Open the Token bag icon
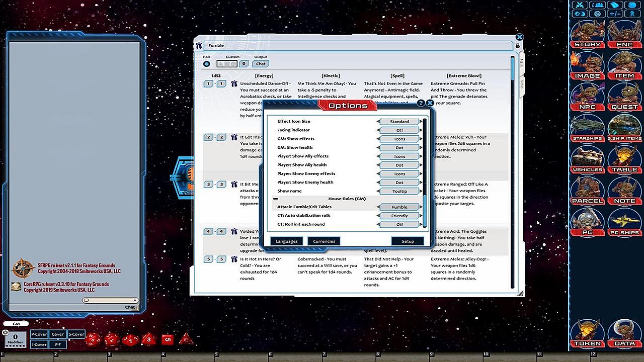Viewport: 644px width, 362px height. tap(587, 333)
